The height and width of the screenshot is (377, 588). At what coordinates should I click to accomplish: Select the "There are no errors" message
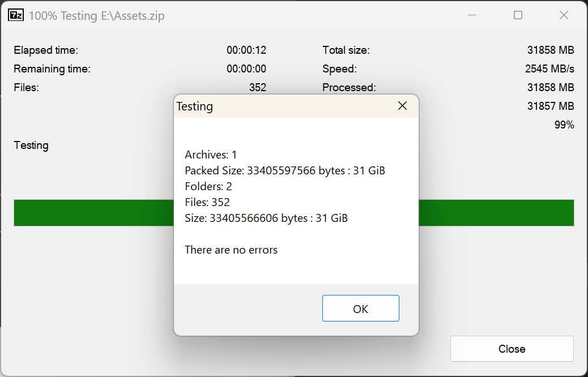point(231,250)
